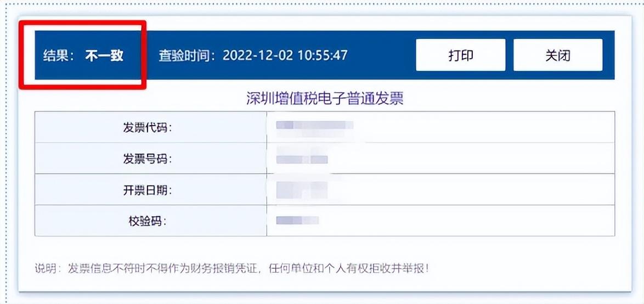Click the 10:55:47 verification time
This screenshot has height=304, width=644.
pos(322,55)
